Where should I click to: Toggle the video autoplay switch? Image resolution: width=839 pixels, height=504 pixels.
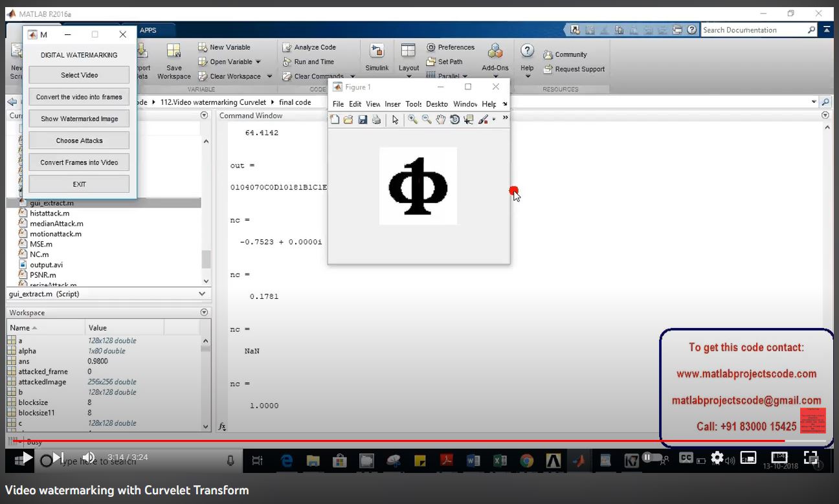tap(653, 457)
